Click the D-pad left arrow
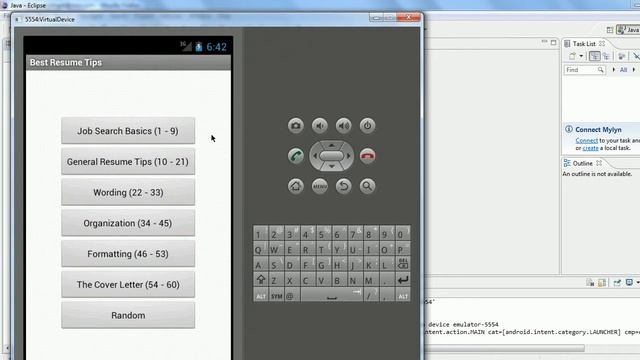The height and width of the screenshot is (360, 640). [314, 156]
